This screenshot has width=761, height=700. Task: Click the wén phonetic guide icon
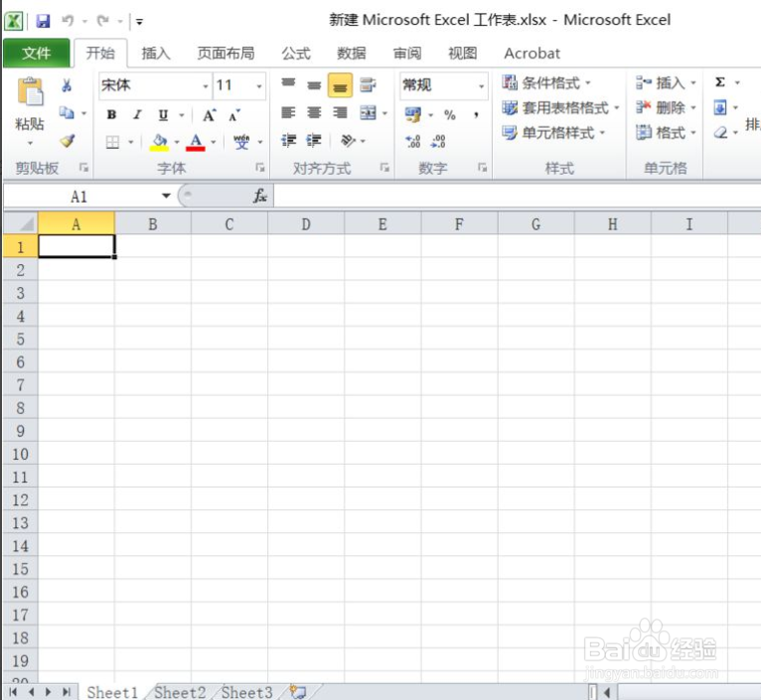[x=241, y=142]
